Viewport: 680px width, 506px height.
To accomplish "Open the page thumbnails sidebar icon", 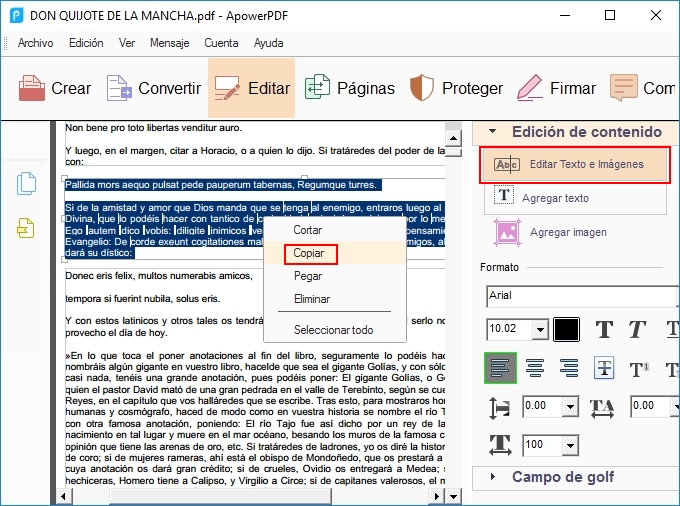I will 26,183.
